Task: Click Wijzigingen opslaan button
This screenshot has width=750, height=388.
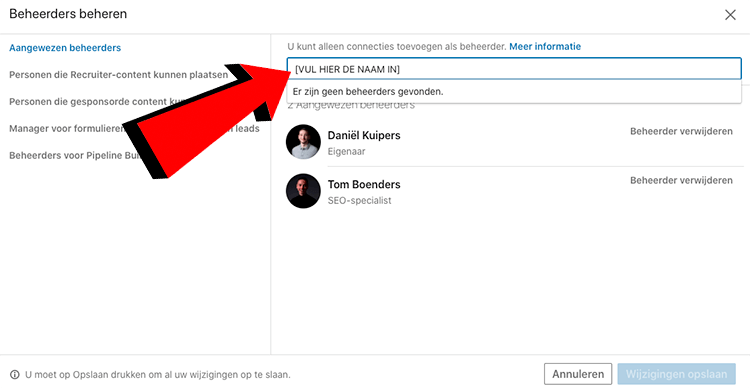Action: (676, 374)
